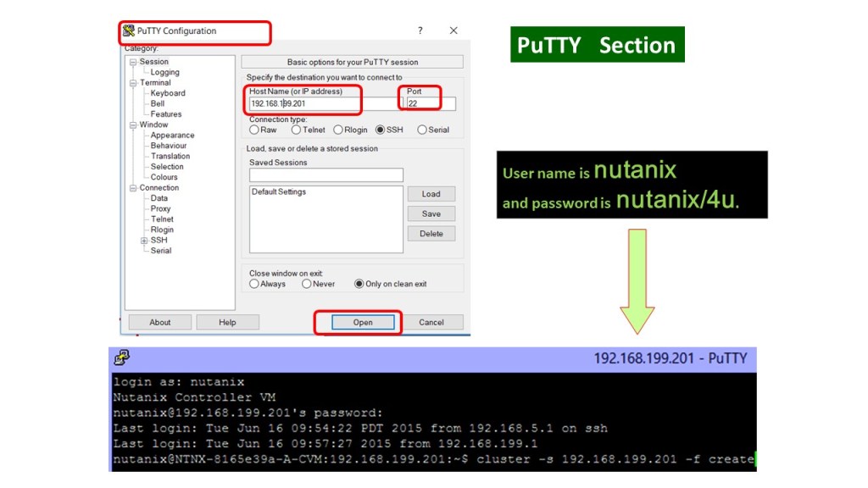Select Default Settings in saved sessions list
This screenshot has width=868, height=488.
point(279,192)
